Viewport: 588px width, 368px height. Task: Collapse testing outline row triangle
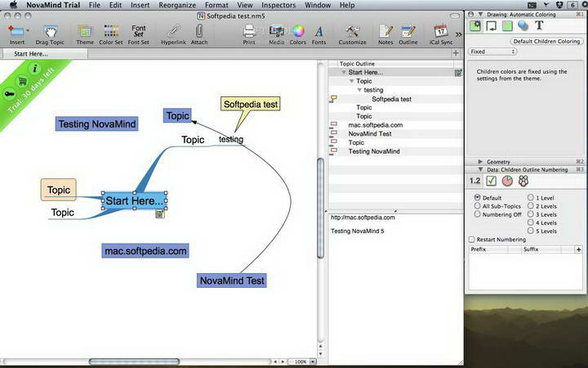[359, 90]
